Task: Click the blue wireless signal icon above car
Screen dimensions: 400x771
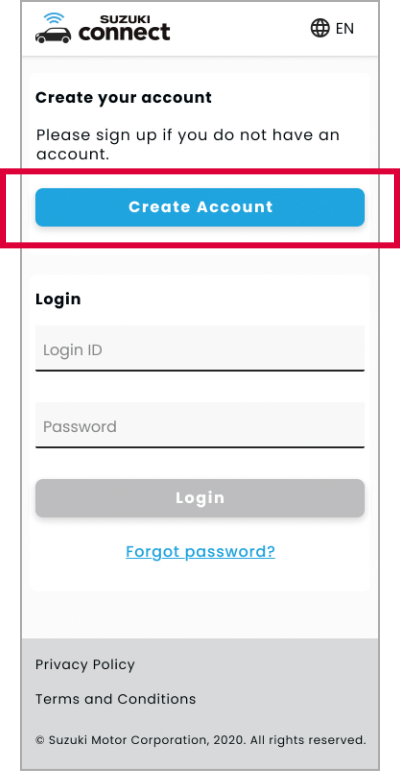Action: point(51,19)
